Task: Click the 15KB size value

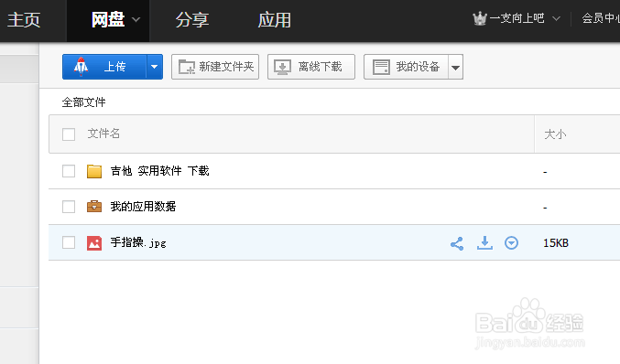Action: tap(556, 242)
